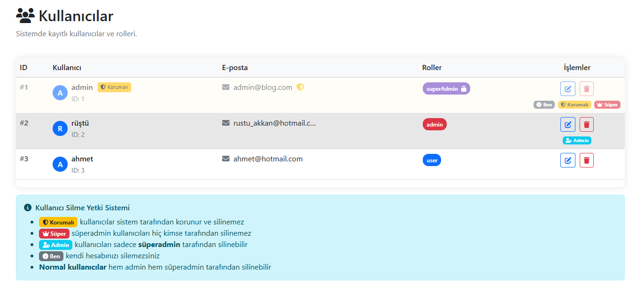Click the envelope icon next to ahmet@hotmail.com
644x295 pixels.
[226, 159]
